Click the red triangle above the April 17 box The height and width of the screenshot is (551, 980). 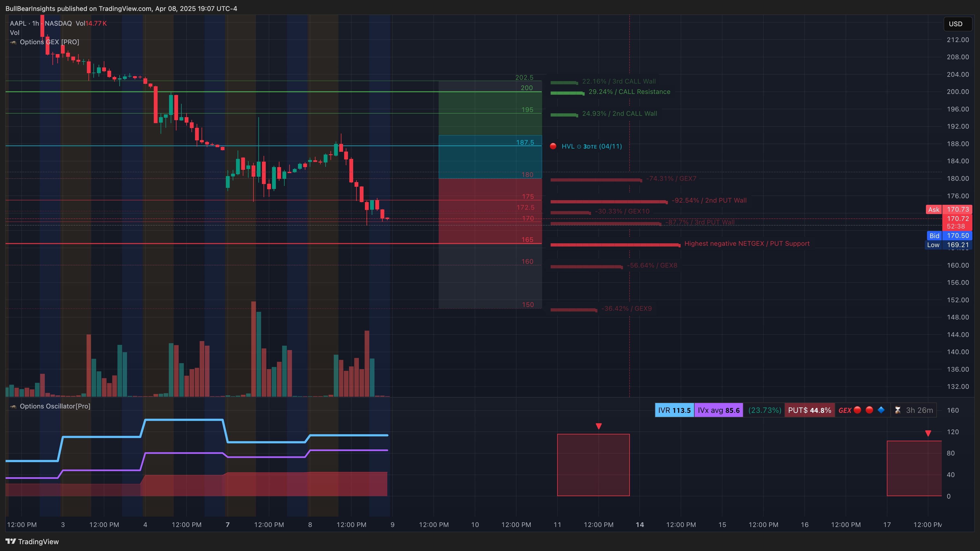pos(928,434)
